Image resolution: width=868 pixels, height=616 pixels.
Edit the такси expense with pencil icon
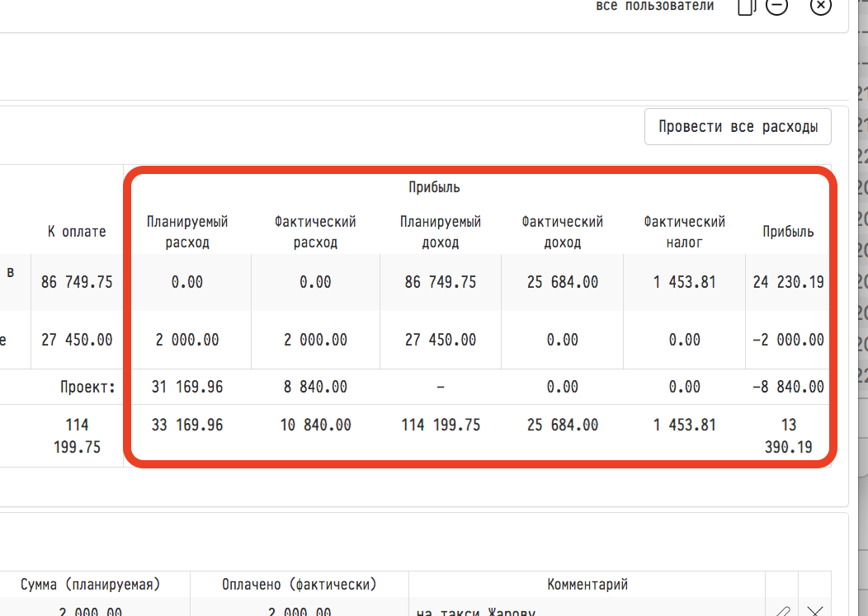pyautogui.click(x=781, y=610)
